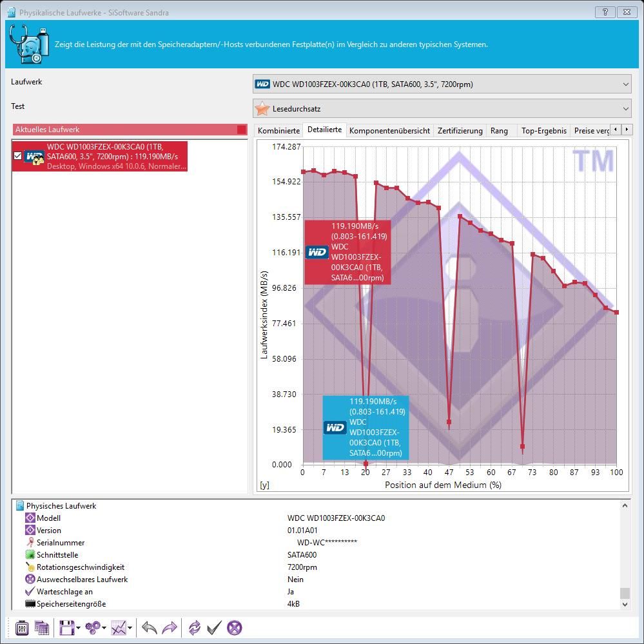Click the help question mark button
Screen dimensions: 644x644
[605, 12]
